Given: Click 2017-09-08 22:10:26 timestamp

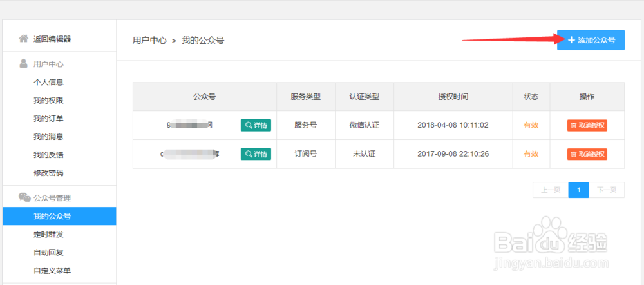Looking at the screenshot, I should 453,154.
